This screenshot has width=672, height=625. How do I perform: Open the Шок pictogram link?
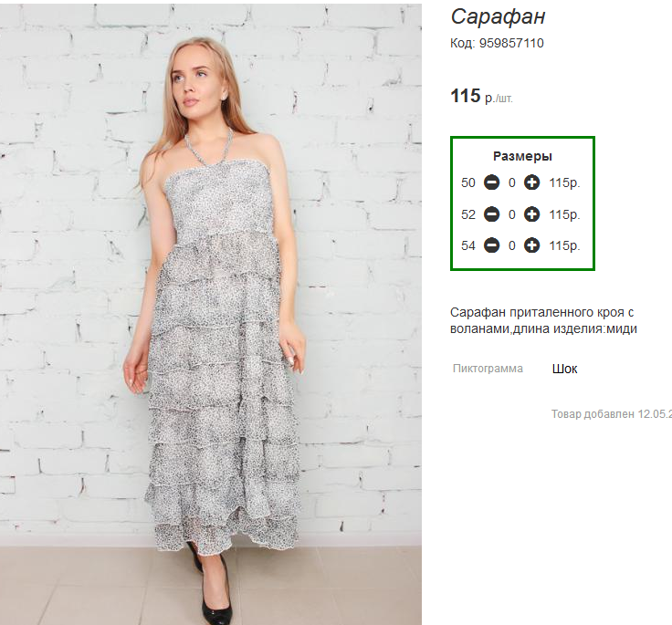coord(564,369)
